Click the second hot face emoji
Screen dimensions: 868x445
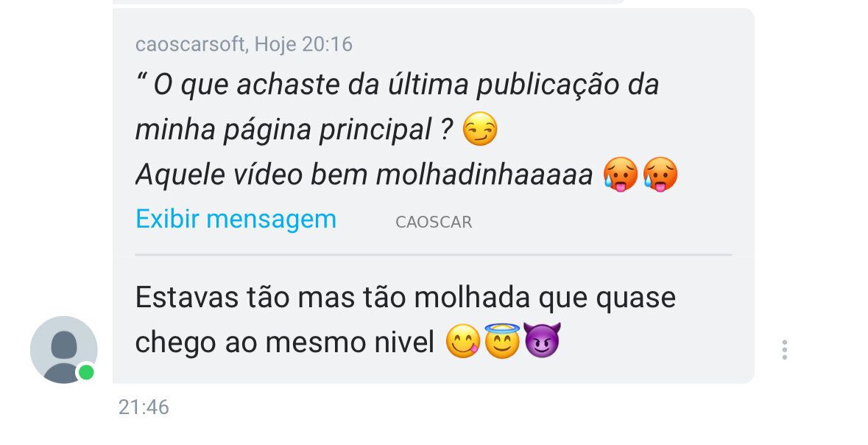click(x=660, y=174)
